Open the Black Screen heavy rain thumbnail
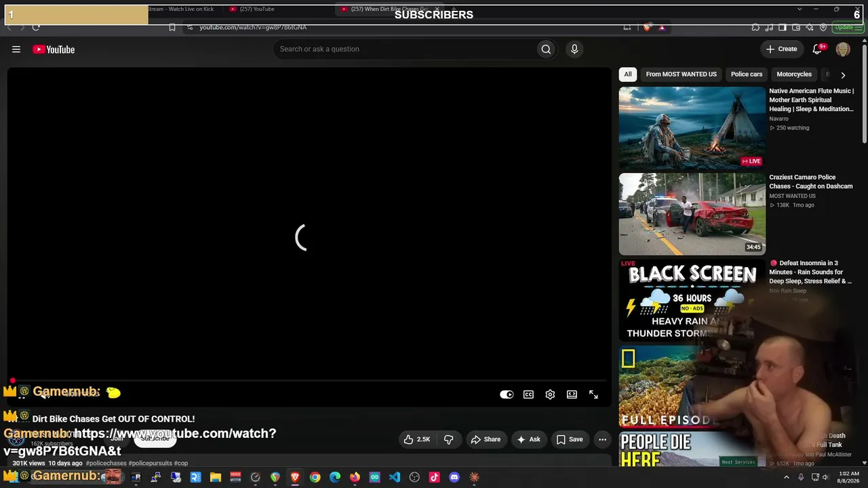868x488 pixels. 692,300
